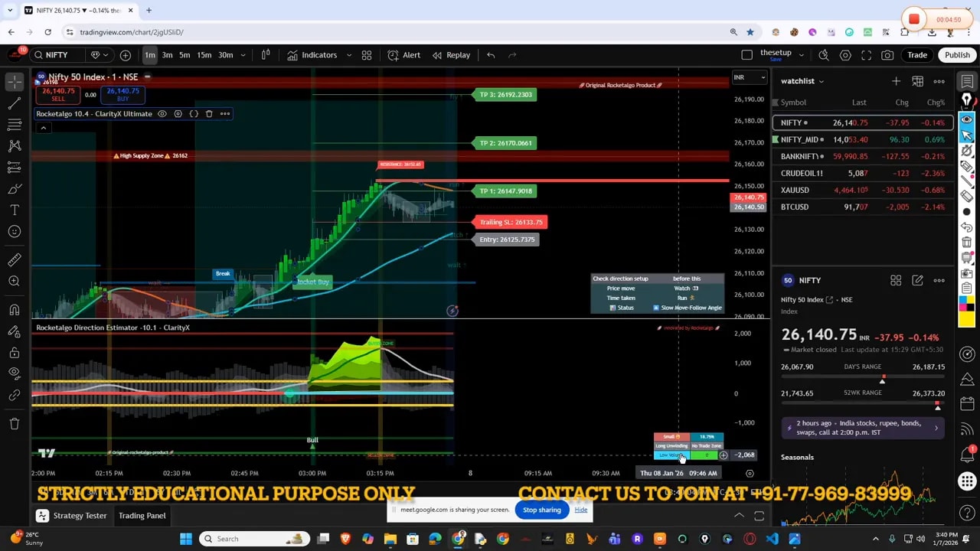This screenshot has height=551, width=980.
Task: Open the Trading Panel tab
Action: (142, 516)
